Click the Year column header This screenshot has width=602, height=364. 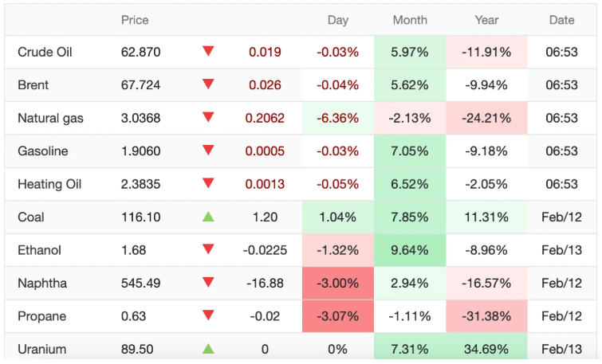pyautogui.click(x=486, y=20)
